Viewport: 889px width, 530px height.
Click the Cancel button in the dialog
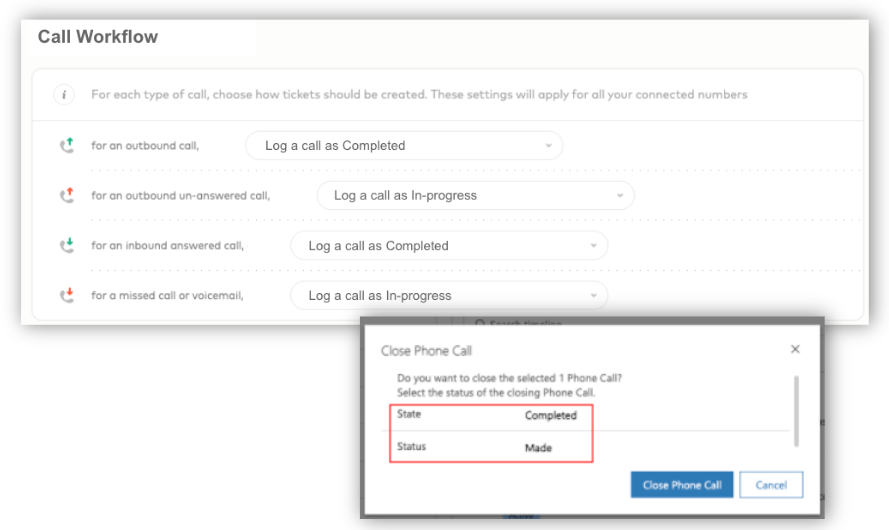[771, 485]
